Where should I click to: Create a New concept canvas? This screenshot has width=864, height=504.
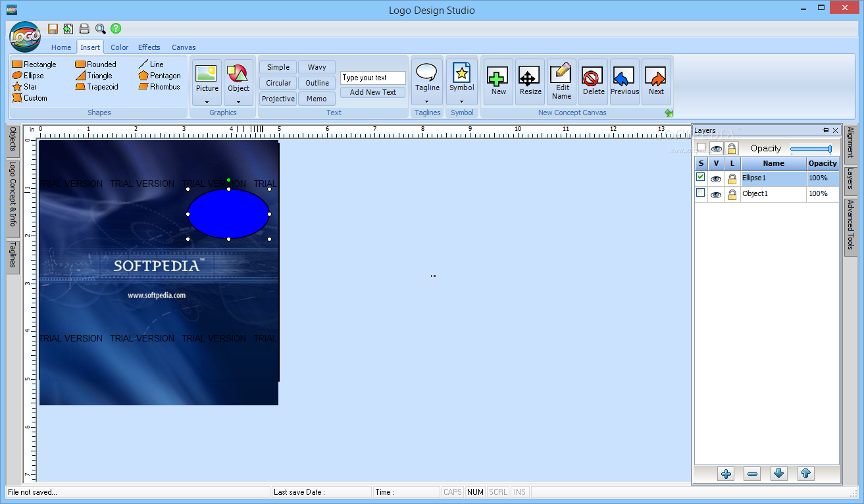[498, 82]
